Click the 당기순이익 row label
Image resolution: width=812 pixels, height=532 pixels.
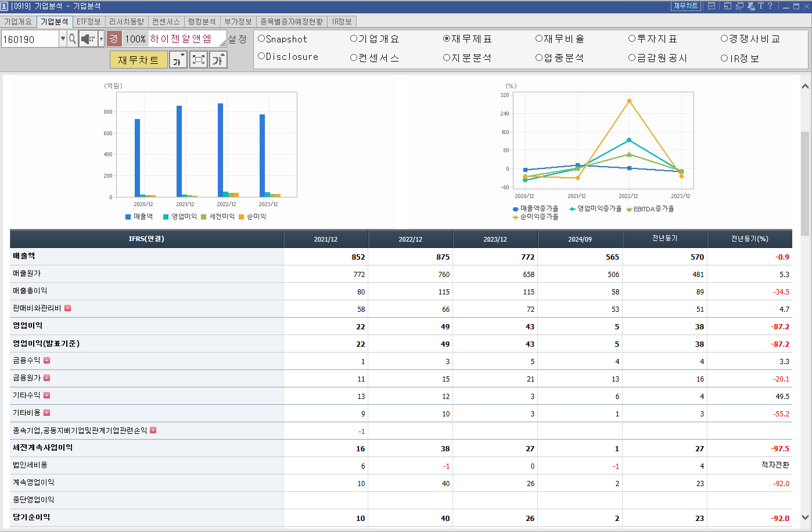pos(31,517)
